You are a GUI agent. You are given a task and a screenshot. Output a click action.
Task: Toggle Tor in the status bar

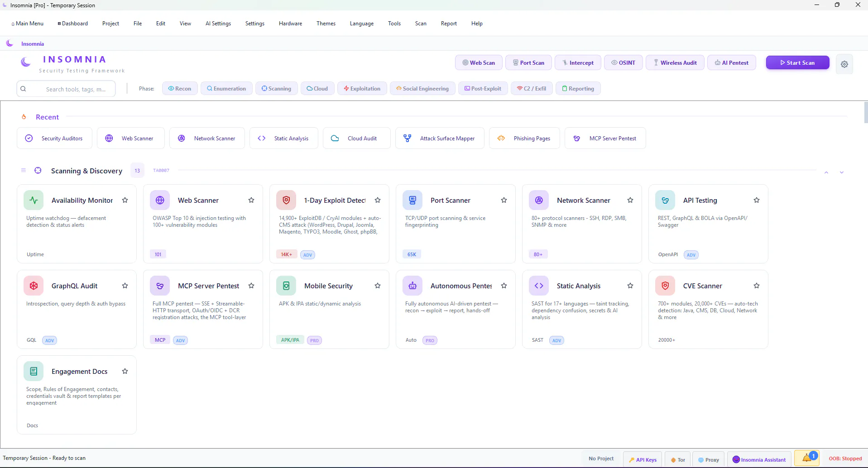678,459
